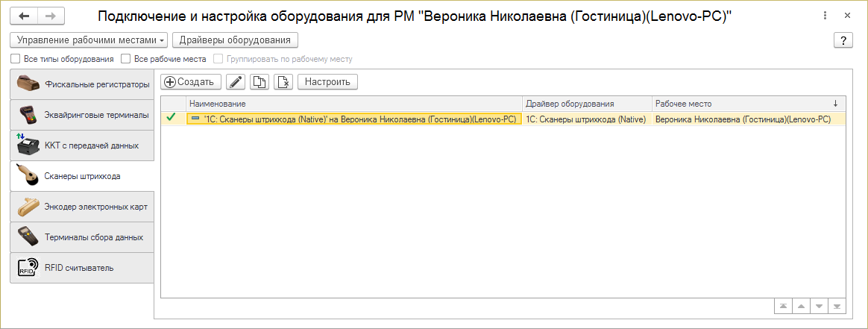Select the '1С: Сканеры штрихкода (Native)' name cell
868x329 pixels.
(x=354, y=119)
